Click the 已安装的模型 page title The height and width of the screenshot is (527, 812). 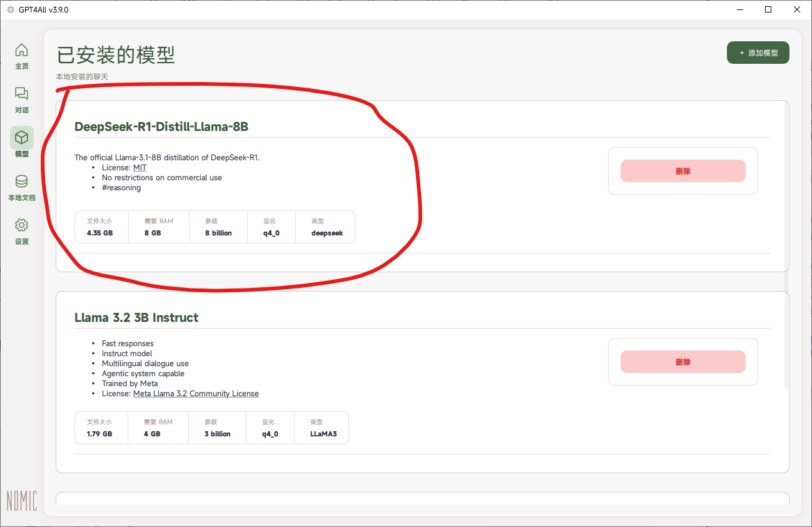[x=116, y=55]
